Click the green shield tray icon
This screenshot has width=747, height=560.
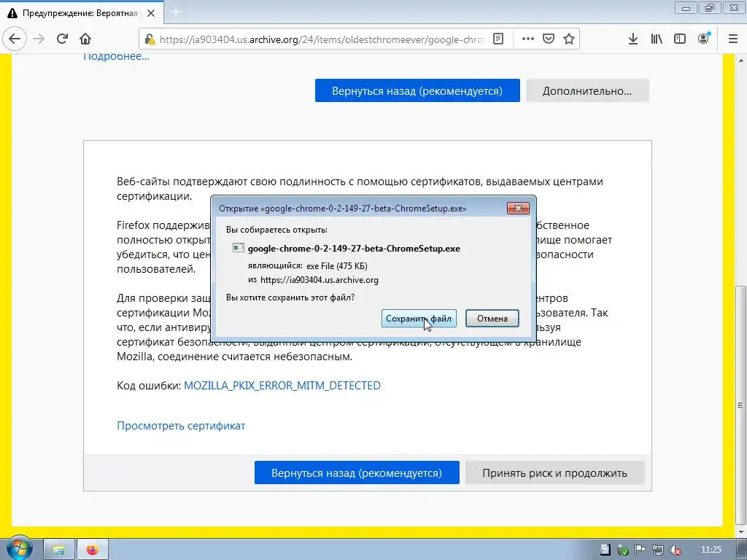point(622,550)
